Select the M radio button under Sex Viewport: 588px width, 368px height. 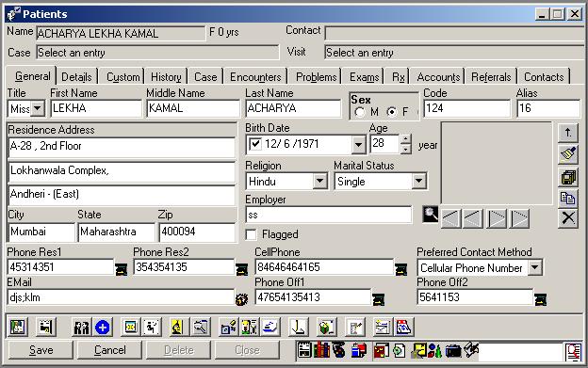(360, 112)
